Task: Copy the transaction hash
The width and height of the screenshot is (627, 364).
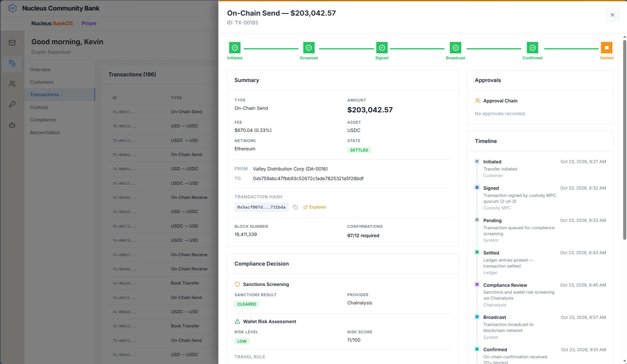Action: click(295, 207)
